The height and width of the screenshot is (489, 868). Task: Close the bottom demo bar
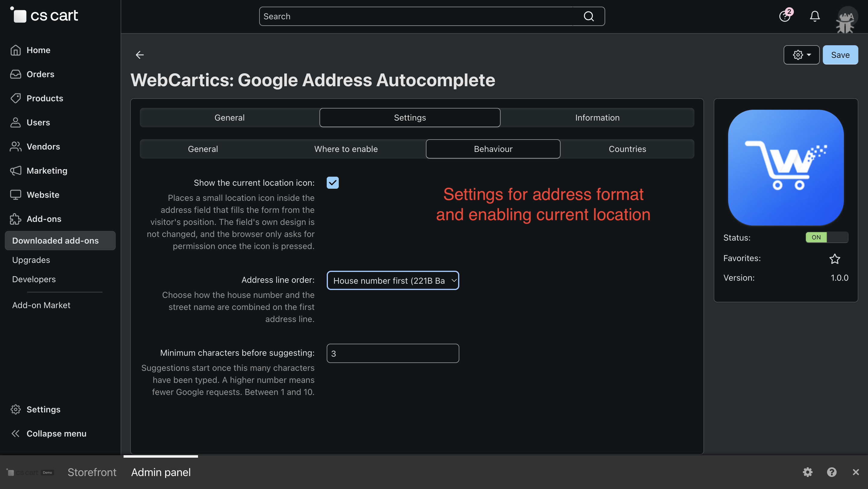856,472
